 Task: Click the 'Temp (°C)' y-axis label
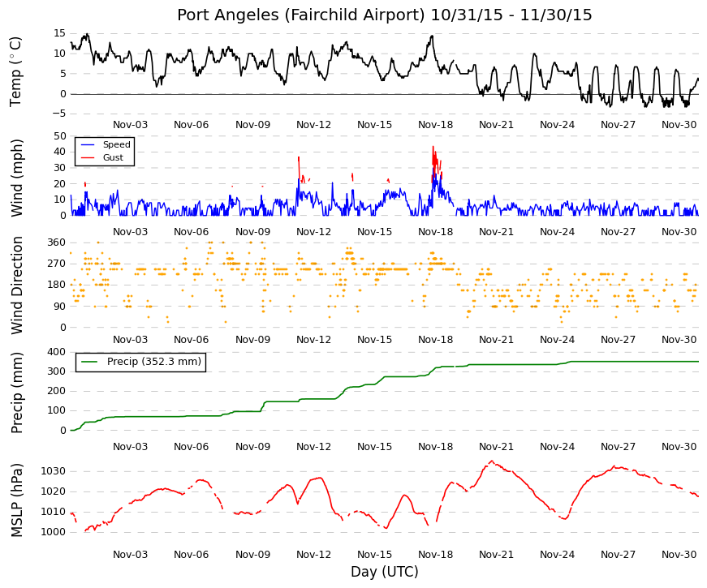point(15,71)
